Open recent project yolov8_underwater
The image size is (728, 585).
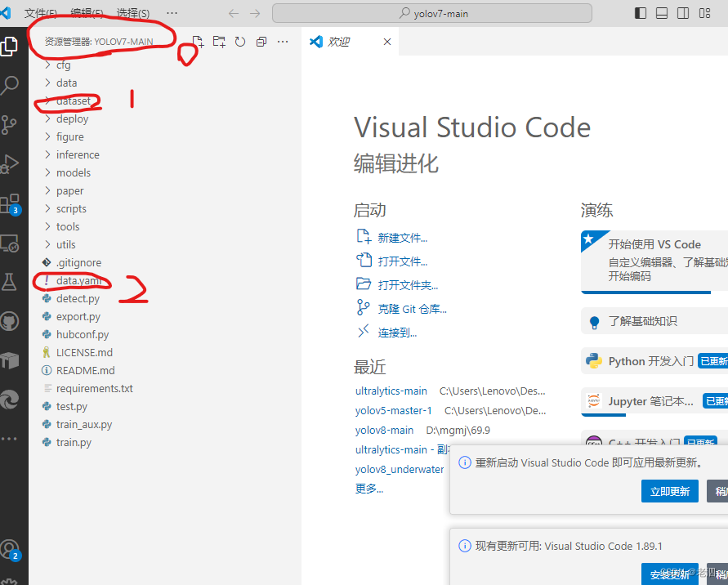(400, 470)
